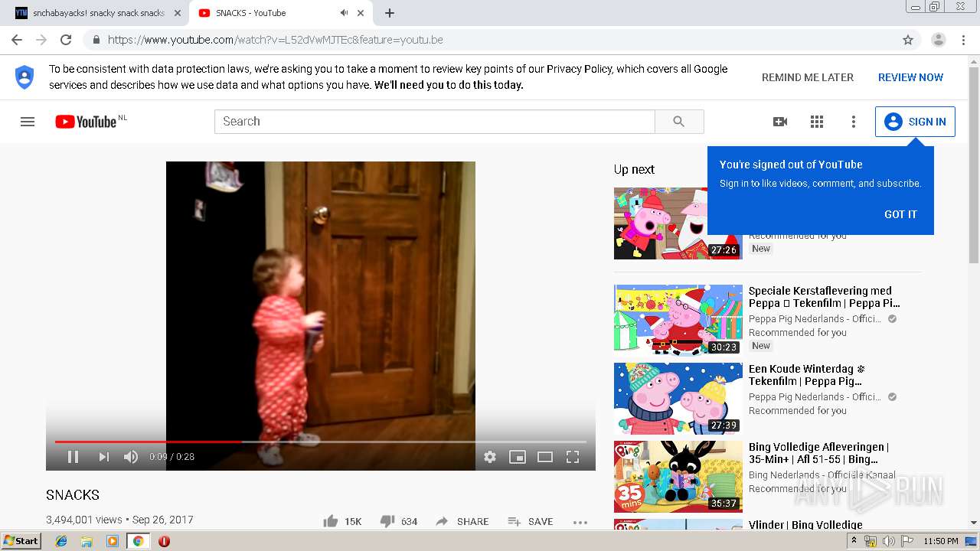Click Chrome icon on taskbar
980x551 pixels.
coord(139,541)
